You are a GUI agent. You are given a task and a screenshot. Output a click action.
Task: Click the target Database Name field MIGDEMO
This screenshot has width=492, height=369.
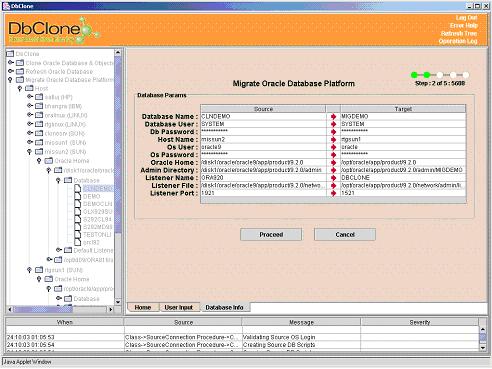[403, 117]
